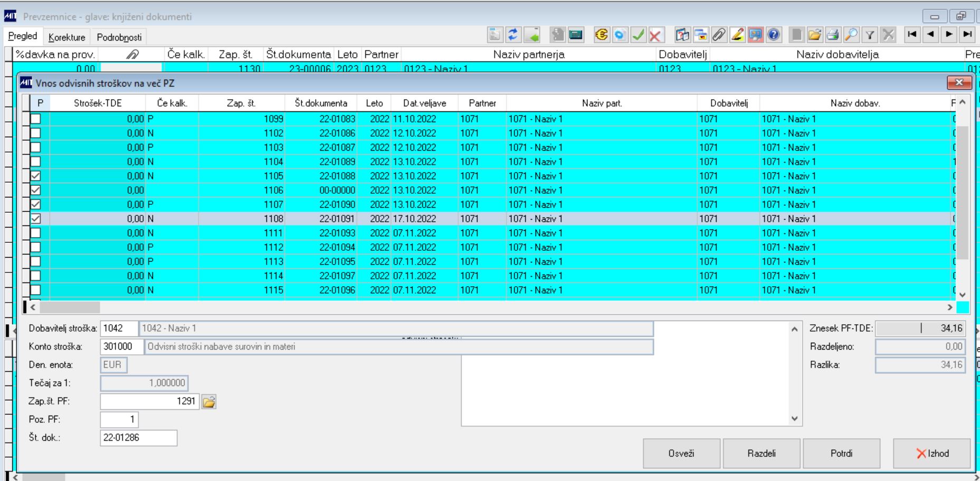Click the Zap.št. PF input field
The image size is (980, 481).
point(150,402)
